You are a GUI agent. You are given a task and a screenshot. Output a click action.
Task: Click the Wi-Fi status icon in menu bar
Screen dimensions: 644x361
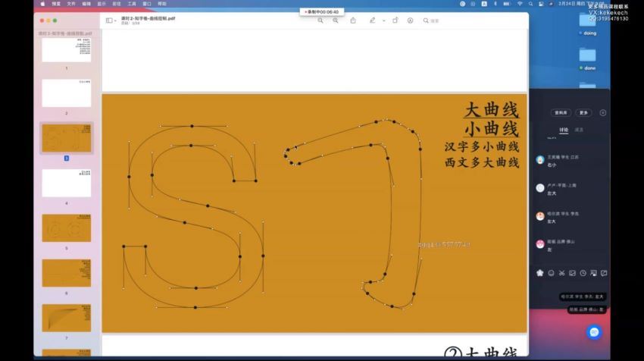pos(520,4)
